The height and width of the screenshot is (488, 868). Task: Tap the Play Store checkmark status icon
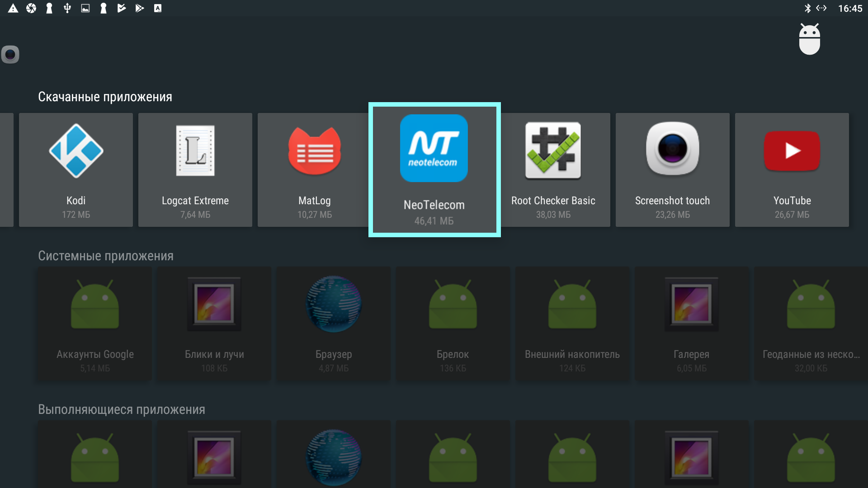click(122, 8)
